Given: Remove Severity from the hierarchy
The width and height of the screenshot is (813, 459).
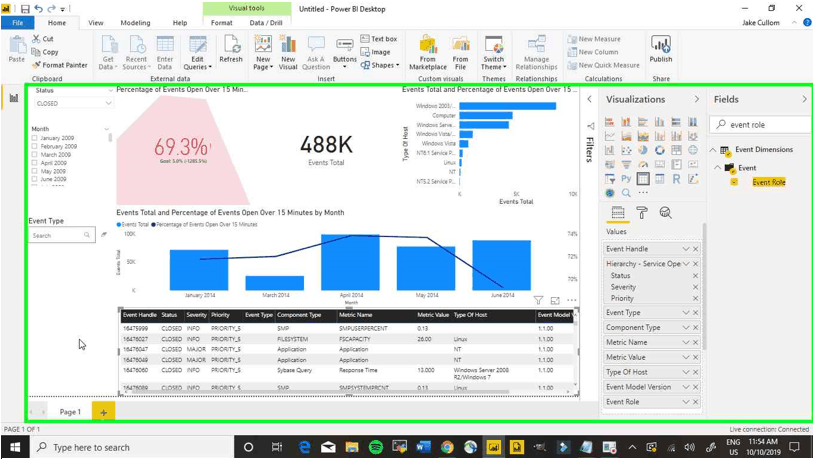Looking at the screenshot, I should (x=695, y=287).
